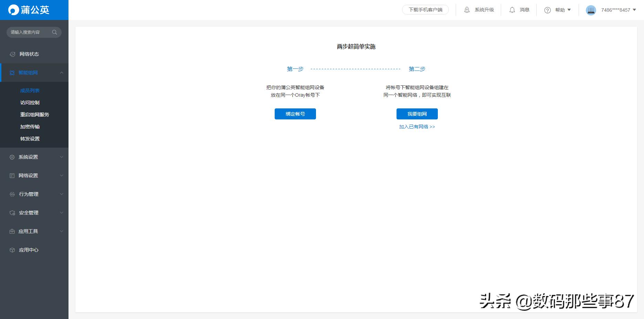Click the 系统设置 menu label
644x319 pixels.
point(28,157)
